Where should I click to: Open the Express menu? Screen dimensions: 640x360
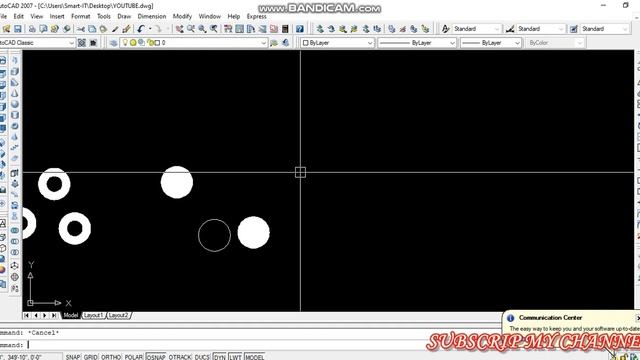257,16
